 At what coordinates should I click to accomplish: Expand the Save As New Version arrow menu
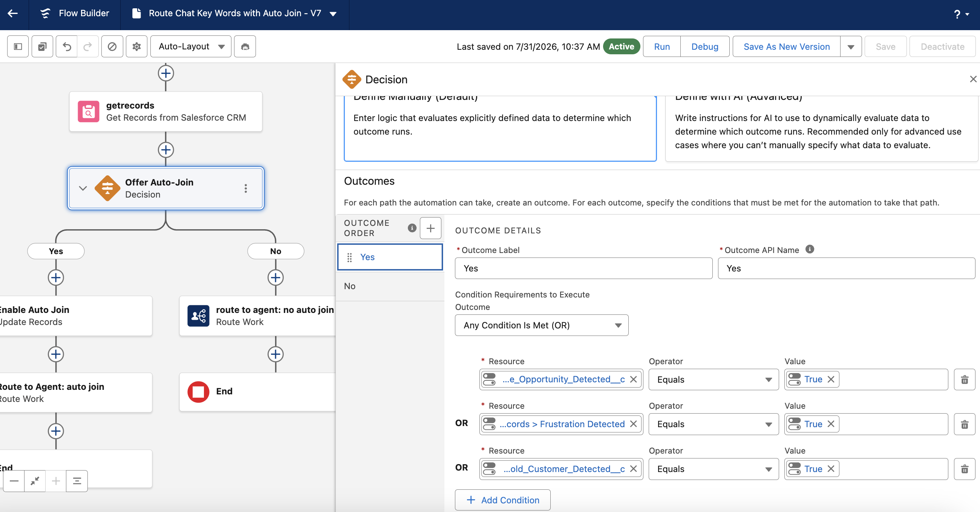[x=851, y=46]
